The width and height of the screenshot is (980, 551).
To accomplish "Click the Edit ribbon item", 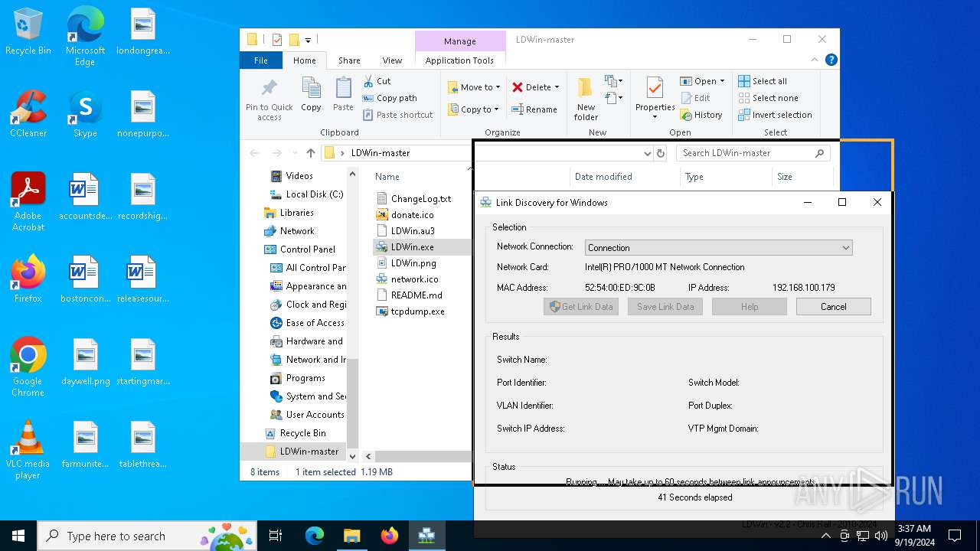I will pos(695,98).
